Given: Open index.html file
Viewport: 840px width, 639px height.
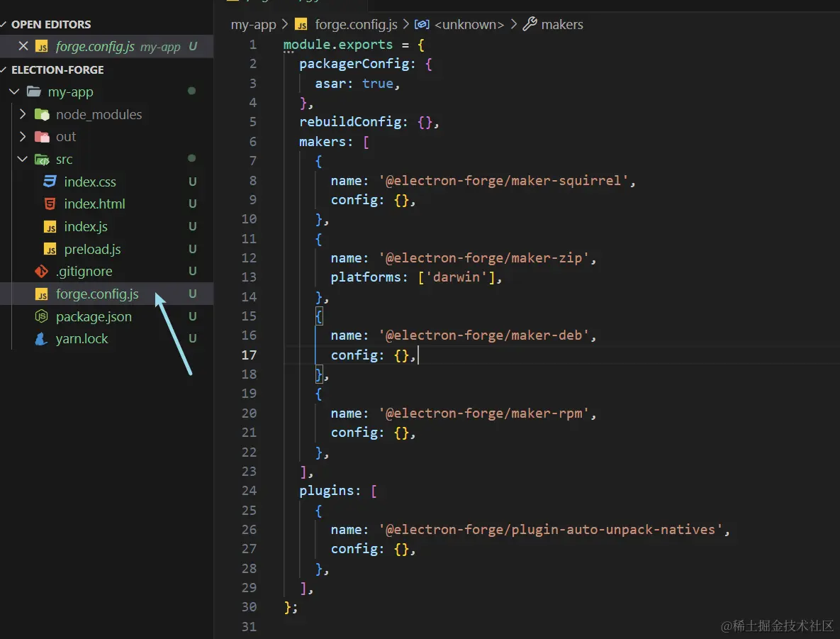Looking at the screenshot, I should (94, 204).
